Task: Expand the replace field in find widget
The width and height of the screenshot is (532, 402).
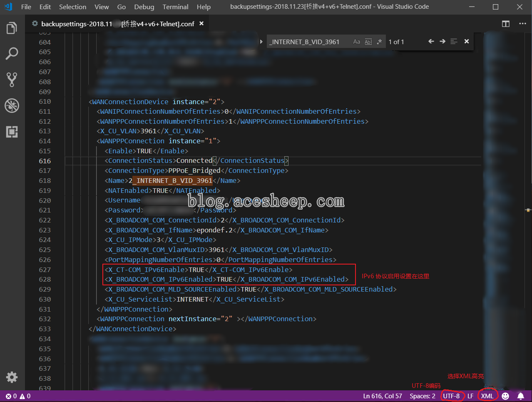Action: [261, 42]
